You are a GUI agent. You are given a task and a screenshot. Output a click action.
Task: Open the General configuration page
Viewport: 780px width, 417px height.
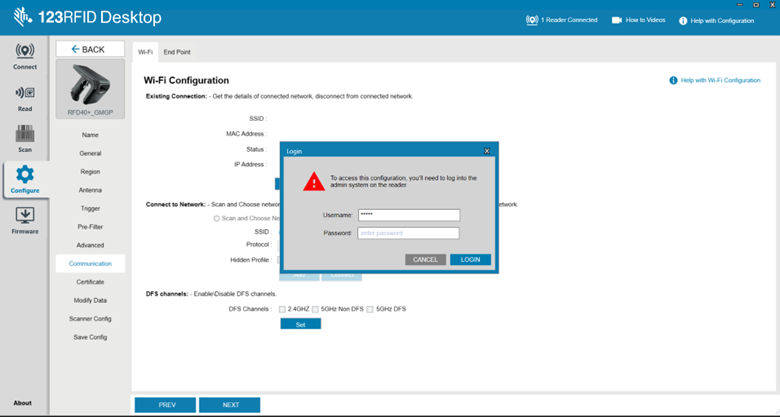pyautogui.click(x=90, y=153)
